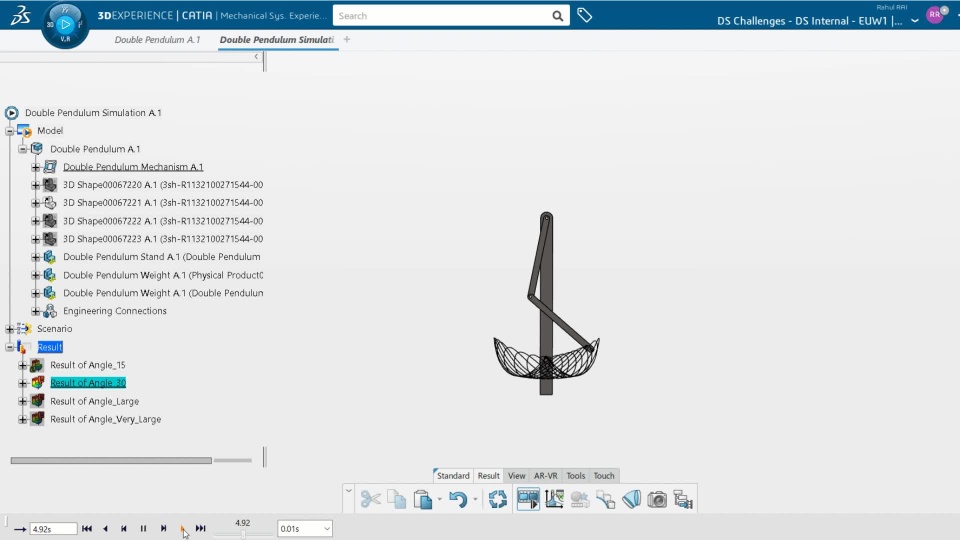The height and width of the screenshot is (540, 960).
Task: Select 3D Shape00067220 A.1 tree item
Action: (163, 185)
